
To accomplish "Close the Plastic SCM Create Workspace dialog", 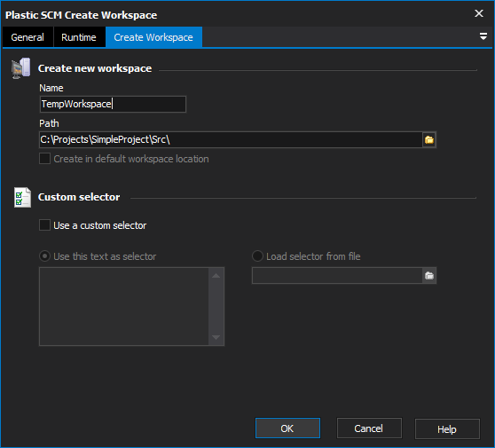I will [x=479, y=13].
